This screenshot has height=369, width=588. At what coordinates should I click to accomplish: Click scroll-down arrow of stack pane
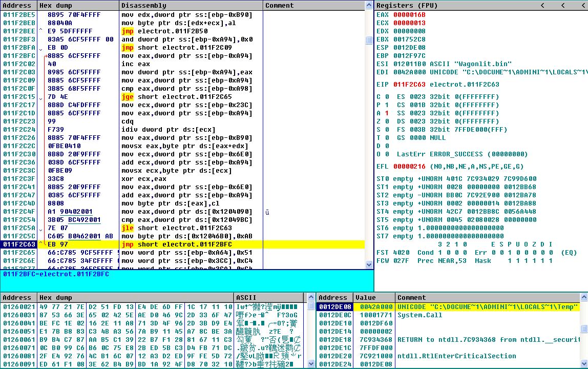584,364
